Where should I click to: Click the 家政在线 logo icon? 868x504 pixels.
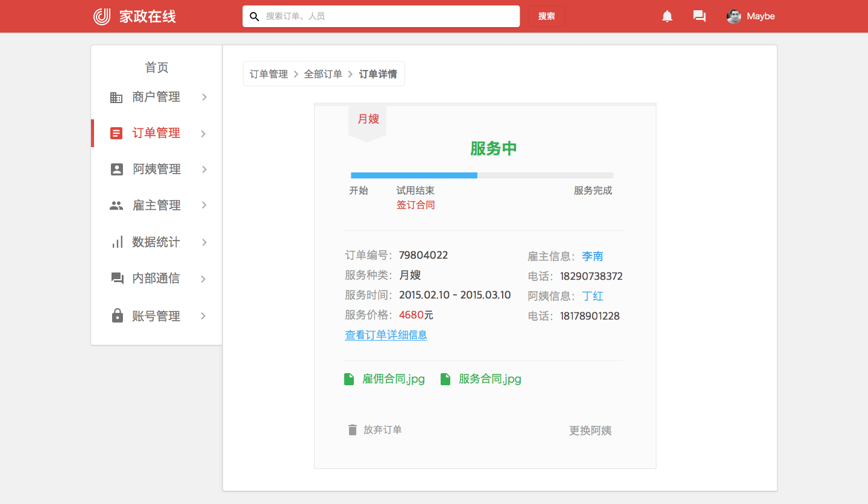tap(102, 16)
